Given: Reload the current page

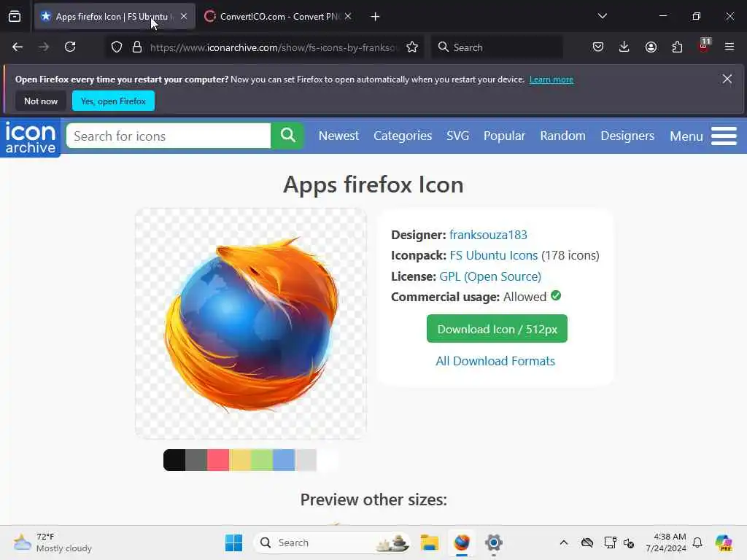Looking at the screenshot, I should tap(70, 47).
